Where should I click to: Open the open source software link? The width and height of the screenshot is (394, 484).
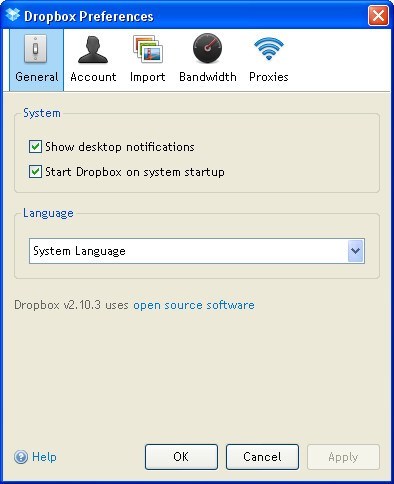click(x=194, y=305)
